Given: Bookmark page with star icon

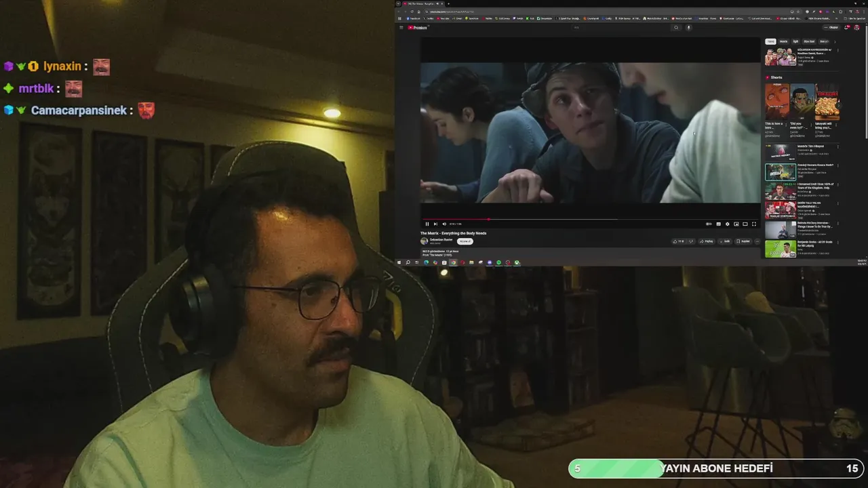Looking at the screenshot, I should [x=798, y=12].
